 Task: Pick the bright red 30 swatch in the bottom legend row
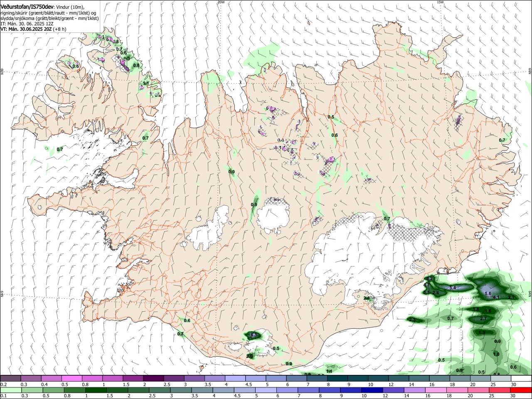521,390
